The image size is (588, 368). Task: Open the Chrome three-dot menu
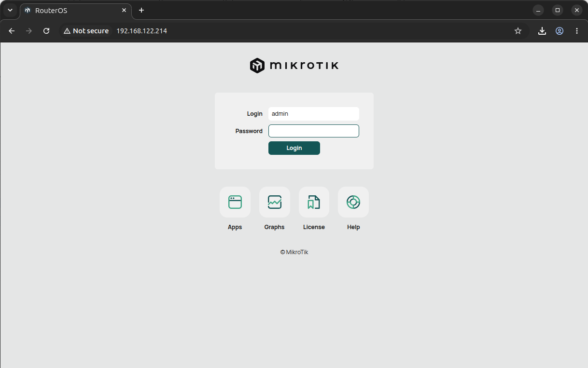577,31
